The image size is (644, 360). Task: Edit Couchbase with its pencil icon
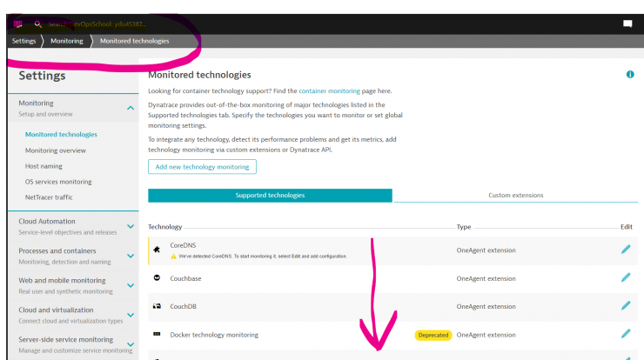click(x=626, y=277)
